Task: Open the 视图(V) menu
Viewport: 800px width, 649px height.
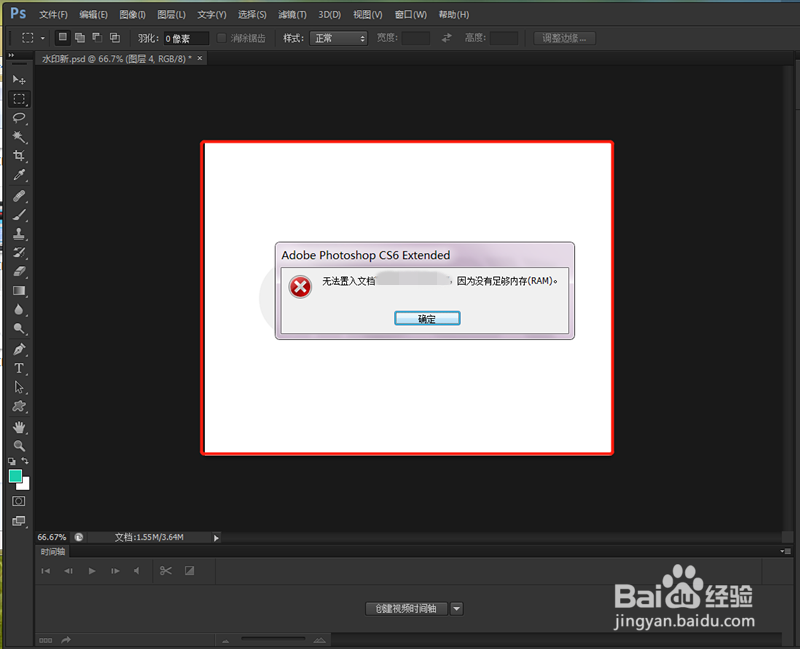Action: (x=368, y=15)
